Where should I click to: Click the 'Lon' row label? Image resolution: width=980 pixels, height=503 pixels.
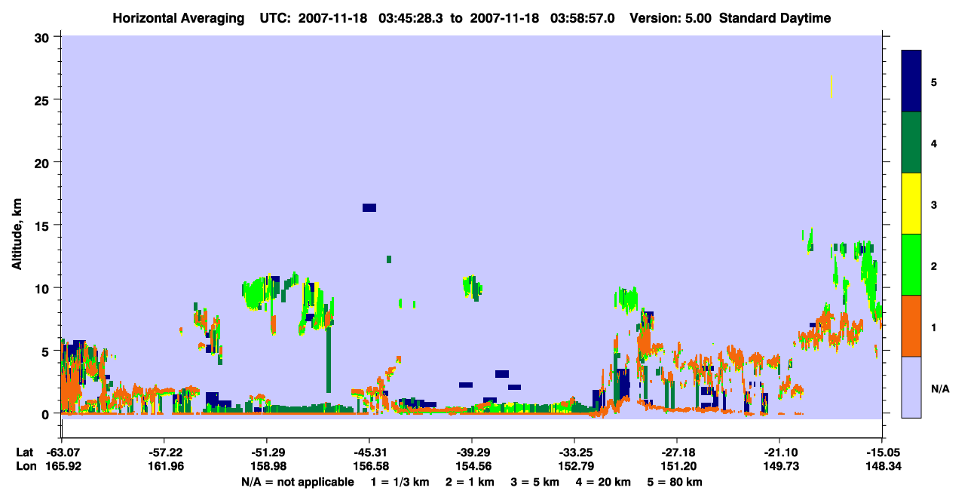25,466
